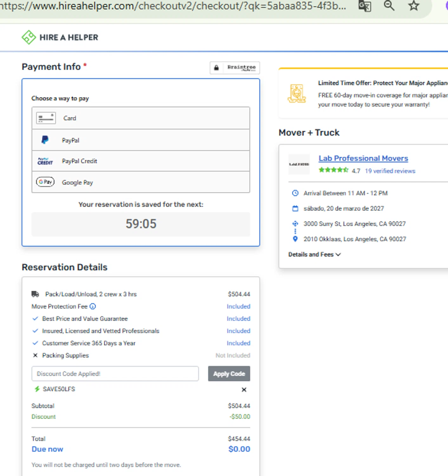
Task: Click the Pack/Load/Unload, 2 crew x 3 hrs line
Action: click(91, 294)
